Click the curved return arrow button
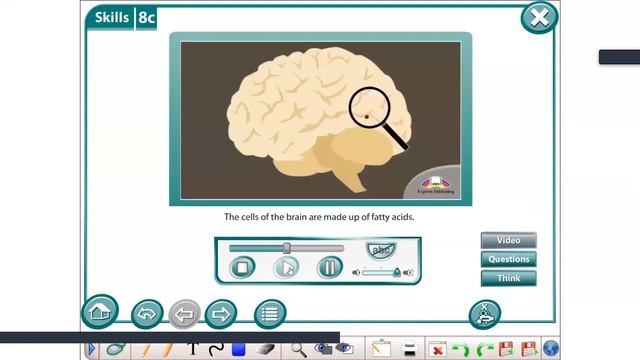This screenshot has height=360, width=640. point(147,314)
